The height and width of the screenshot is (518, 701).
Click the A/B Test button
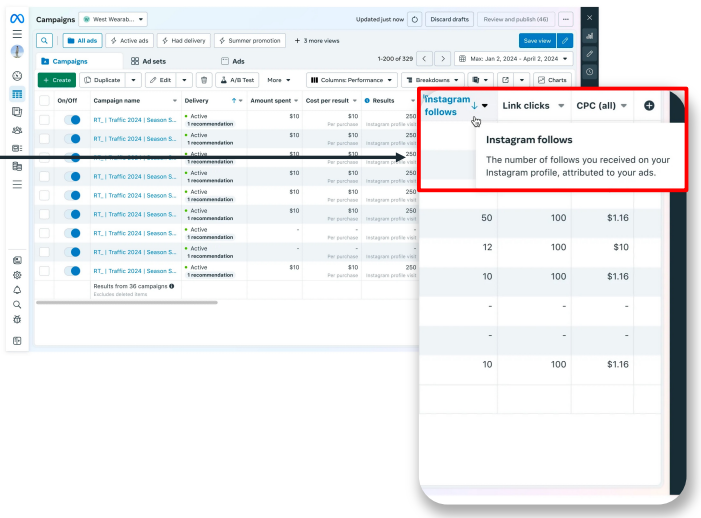click(237, 80)
